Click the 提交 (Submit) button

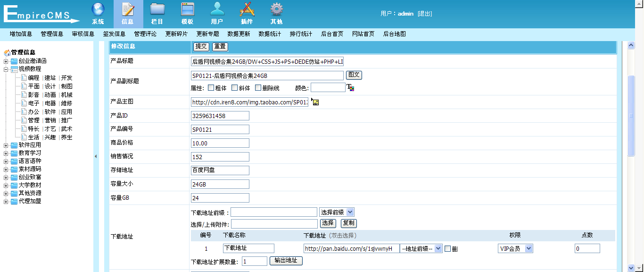[x=201, y=46]
